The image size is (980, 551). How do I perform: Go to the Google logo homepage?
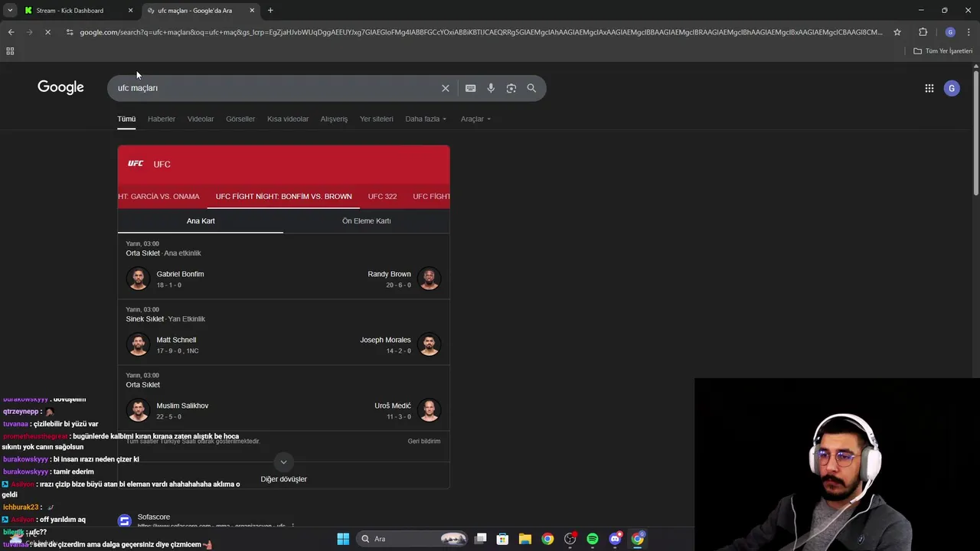[60, 87]
